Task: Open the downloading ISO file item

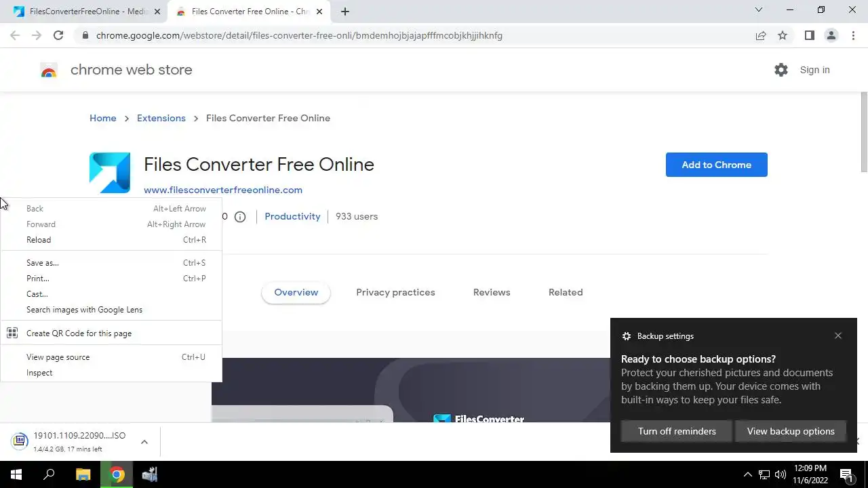Action: click(79, 442)
